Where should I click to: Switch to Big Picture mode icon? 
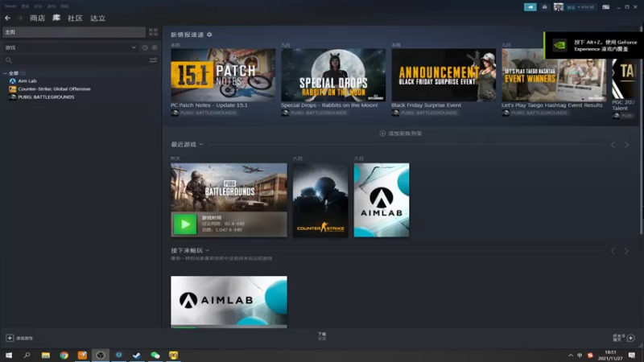pyautogui.click(x=606, y=7)
